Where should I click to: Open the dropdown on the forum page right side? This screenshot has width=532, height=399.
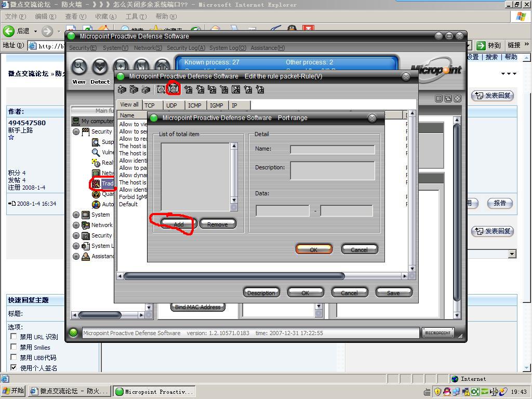tap(512, 254)
